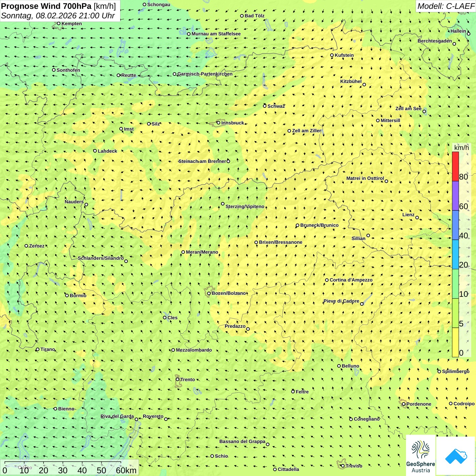The height and width of the screenshot is (476, 476).
Task: Click the blue cloud logo icon
Action: 456,456
